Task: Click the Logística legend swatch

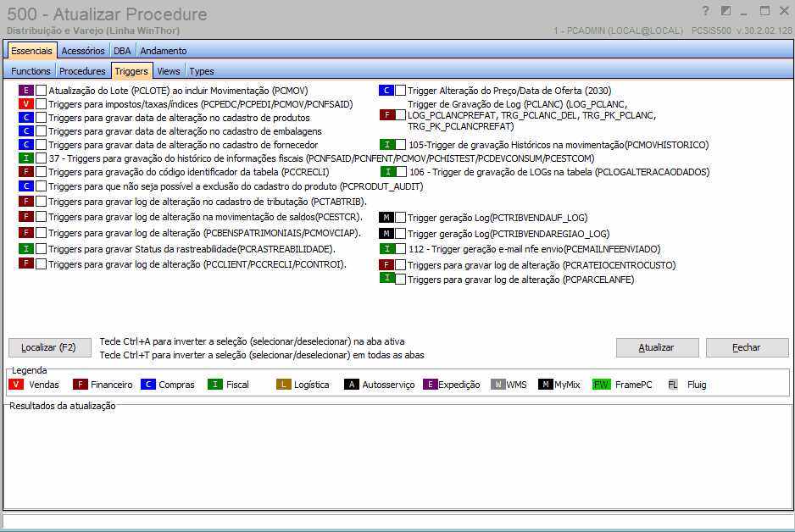Action: click(283, 385)
